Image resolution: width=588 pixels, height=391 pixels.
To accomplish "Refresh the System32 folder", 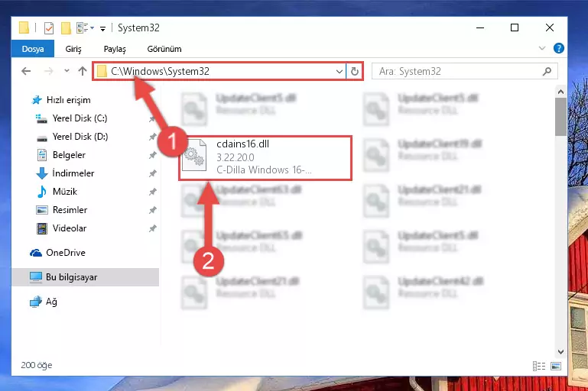I will coord(354,71).
